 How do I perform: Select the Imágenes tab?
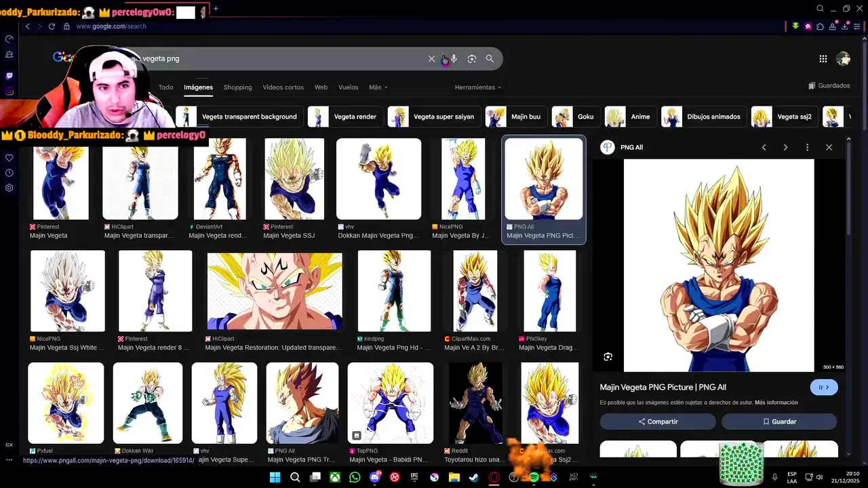pos(198,87)
